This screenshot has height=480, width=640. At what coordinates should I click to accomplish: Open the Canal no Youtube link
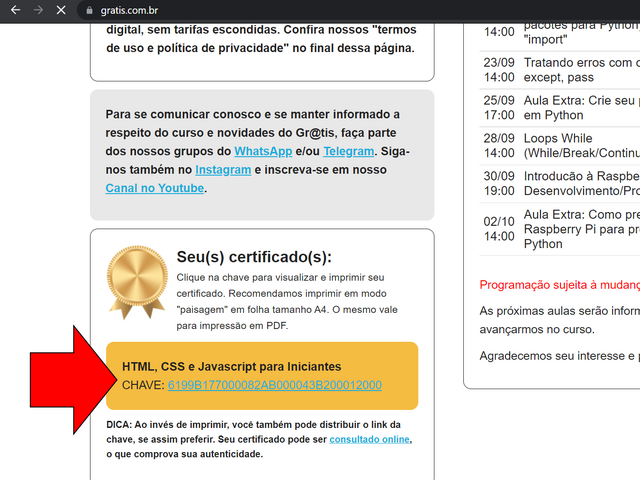click(154, 188)
